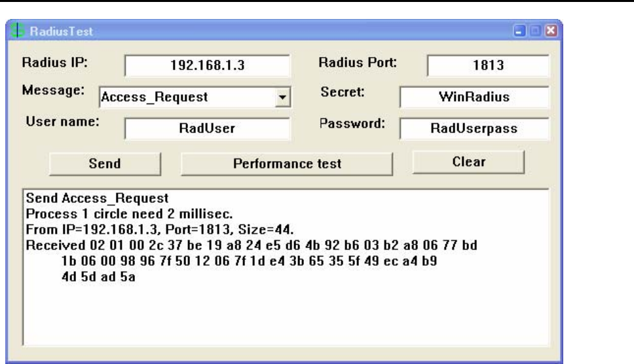
Task: Click the 'Radius IP:' label
Action: click(54, 63)
